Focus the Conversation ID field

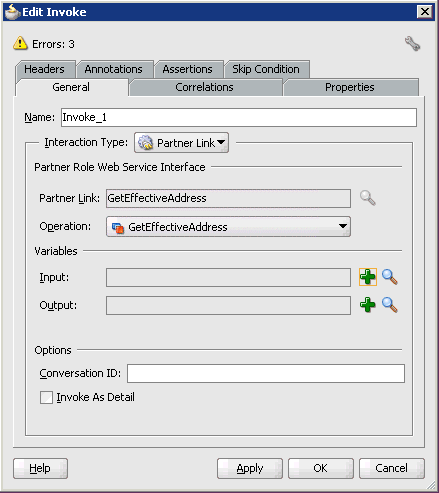pos(266,373)
